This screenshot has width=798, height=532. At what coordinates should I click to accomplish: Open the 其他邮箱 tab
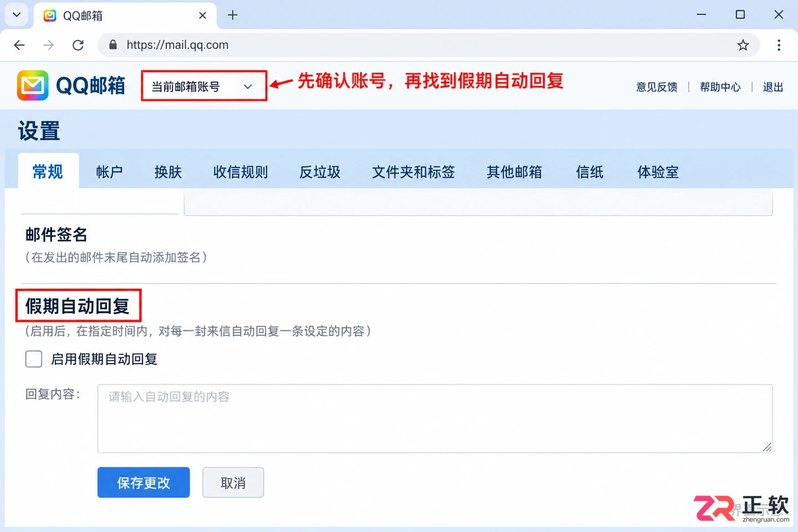(514, 172)
